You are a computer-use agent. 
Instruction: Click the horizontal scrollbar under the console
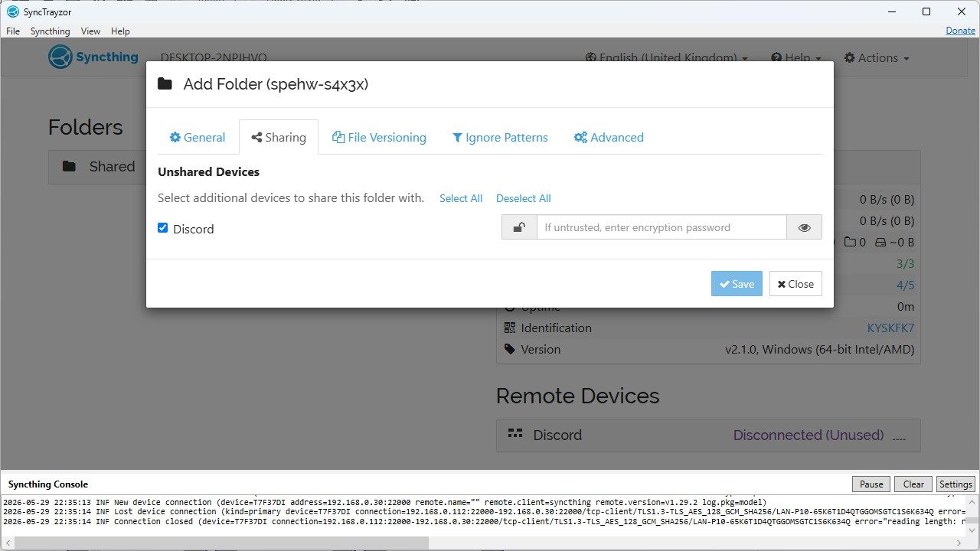tap(222, 543)
